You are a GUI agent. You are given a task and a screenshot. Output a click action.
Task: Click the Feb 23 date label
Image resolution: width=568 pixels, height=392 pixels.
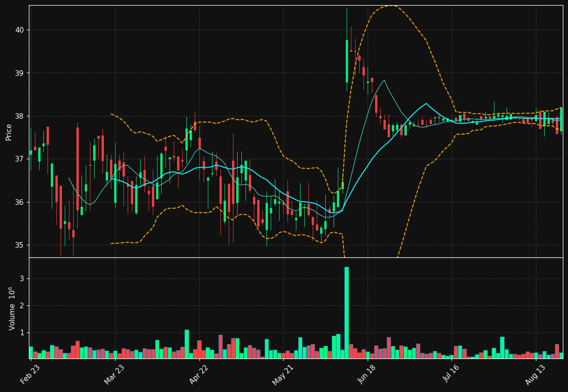[30, 373]
